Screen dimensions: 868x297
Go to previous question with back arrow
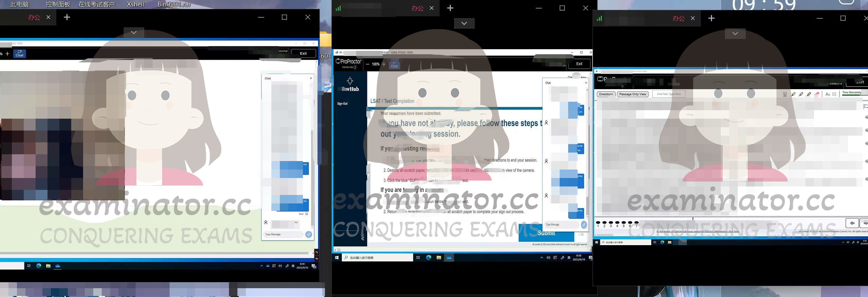coord(852,223)
